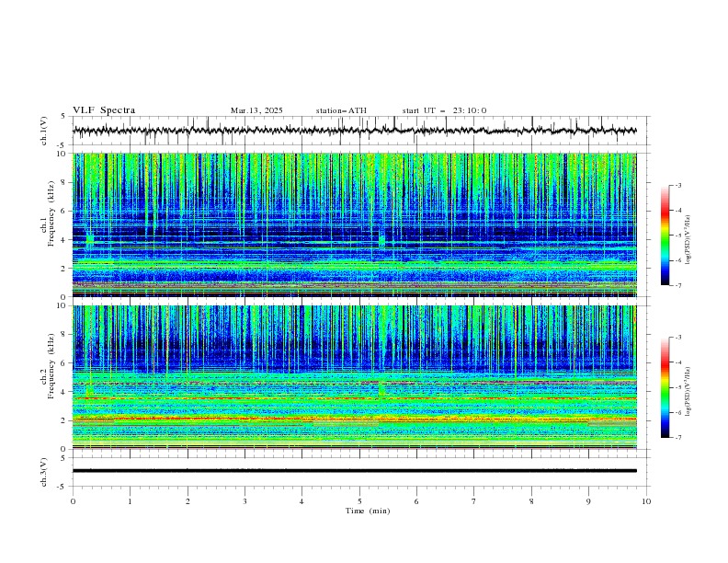The width and height of the screenshot is (728, 563).
Task: Click the ch.1 spectrogram colorbar
Action: tap(665, 236)
